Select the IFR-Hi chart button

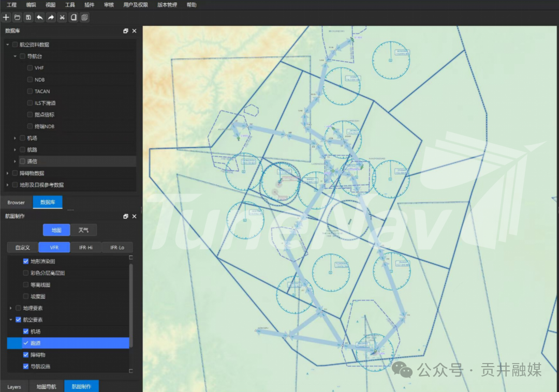coord(85,247)
